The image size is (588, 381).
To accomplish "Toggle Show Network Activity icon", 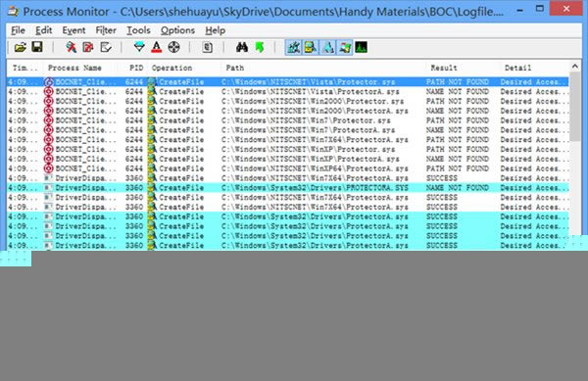I will [x=327, y=48].
